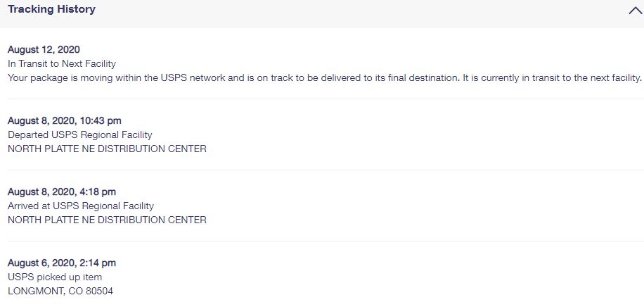This screenshot has width=644, height=307.
Task: Select the August 8, 2020, 4:18 pm timestamp
Action: (62, 192)
